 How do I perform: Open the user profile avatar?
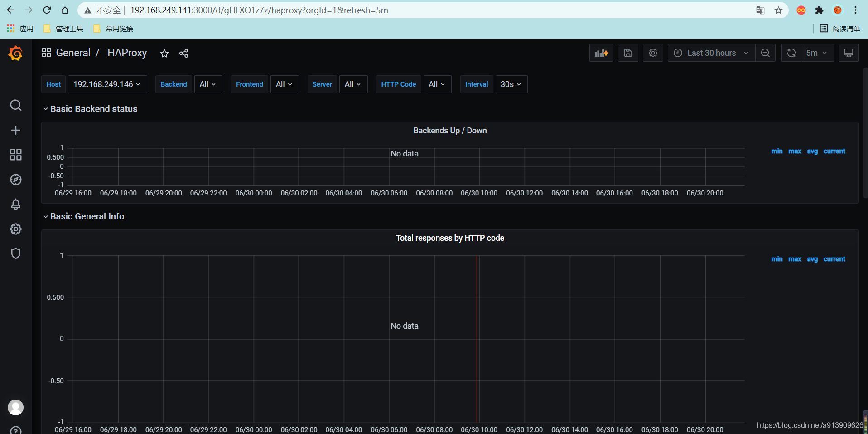tap(16, 407)
